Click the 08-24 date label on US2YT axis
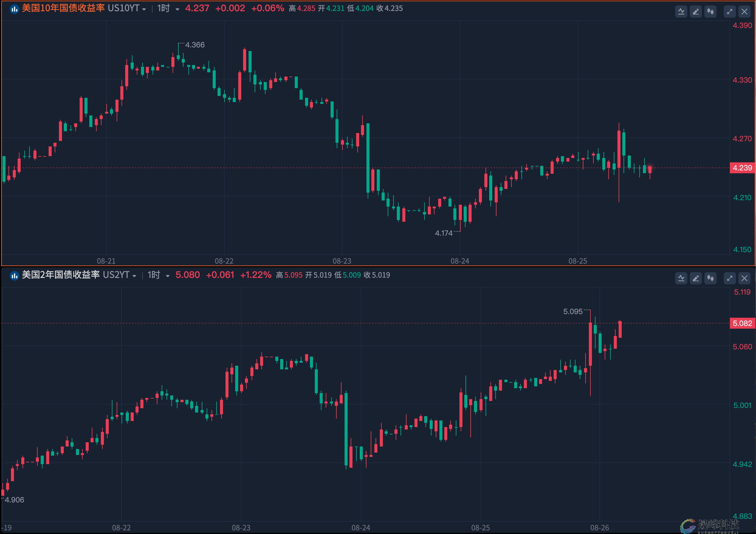756x534 pixels. (x=361, y=528)
